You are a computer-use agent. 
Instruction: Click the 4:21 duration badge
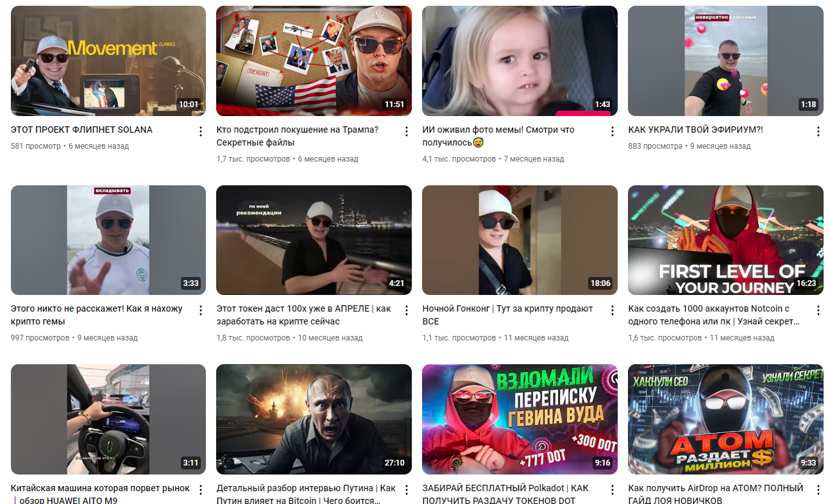[397, 283]
